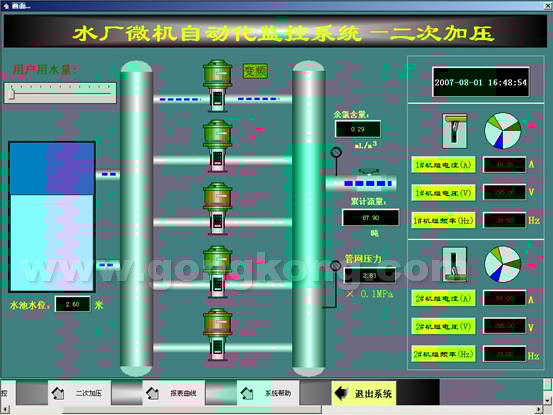
Task: Click the upper pie chart icon
Action: 503,130
